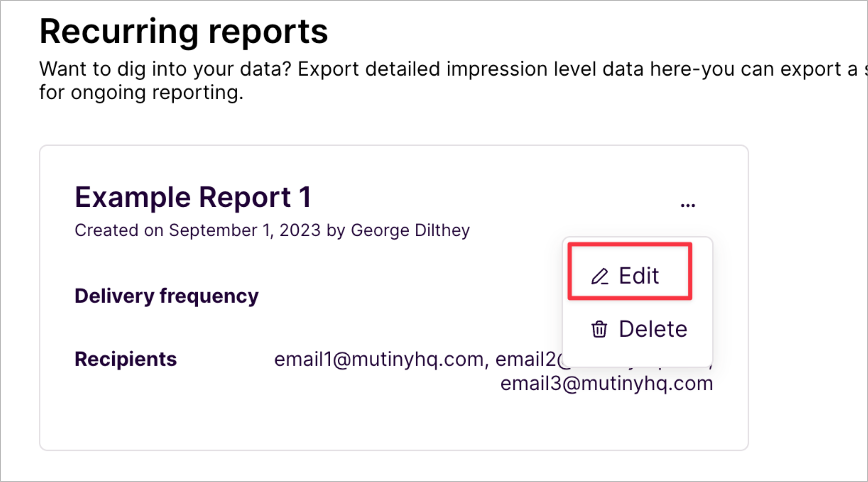Viewport: 868px width, 482px height.
Task: Click the Delivery frequency label
Action: pos(167,296)
